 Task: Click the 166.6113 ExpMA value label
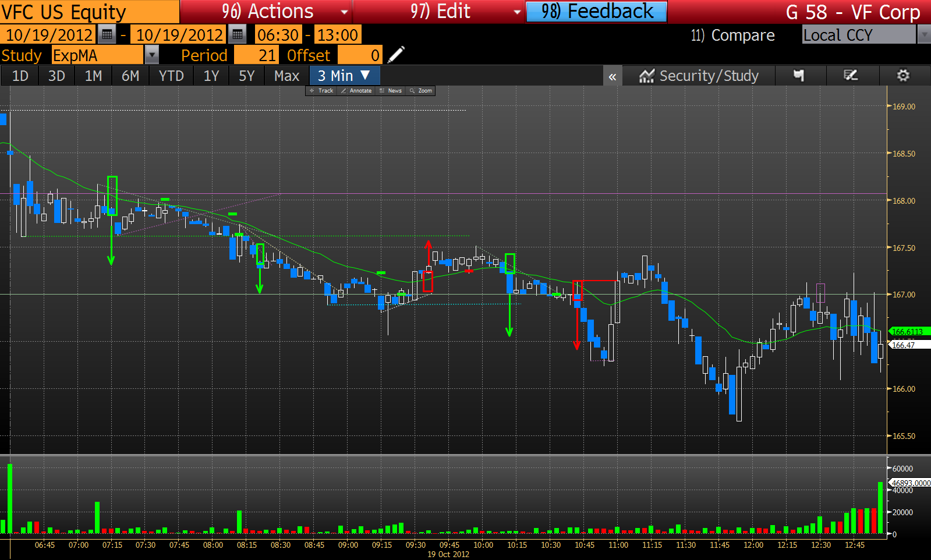pos(909,332)
